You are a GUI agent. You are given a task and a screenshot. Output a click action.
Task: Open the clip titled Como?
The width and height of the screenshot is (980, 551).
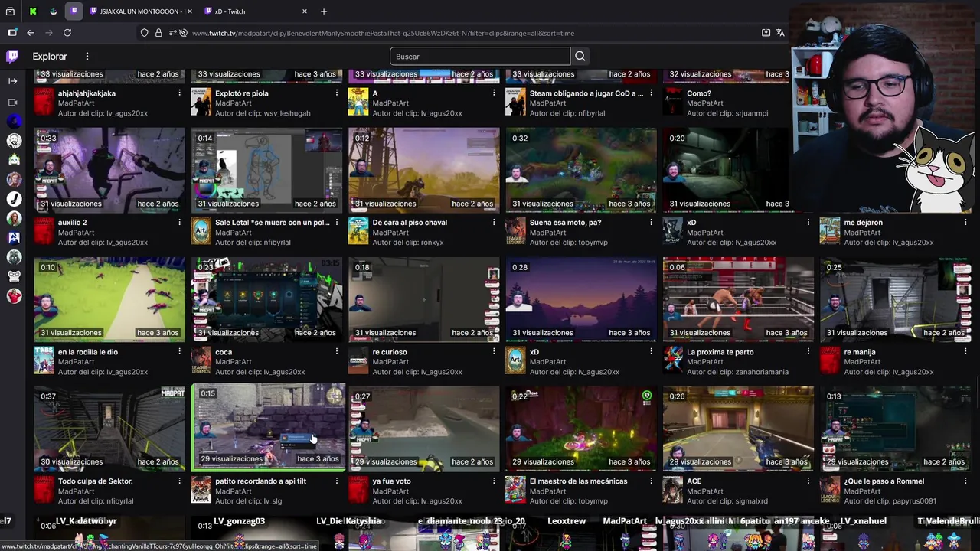tap(699, 93)
